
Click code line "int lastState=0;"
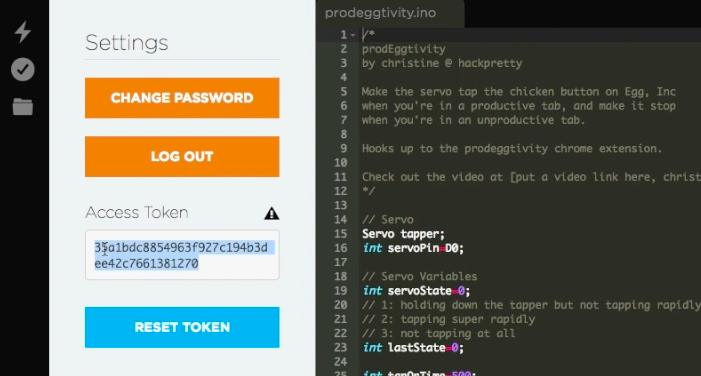413,348
